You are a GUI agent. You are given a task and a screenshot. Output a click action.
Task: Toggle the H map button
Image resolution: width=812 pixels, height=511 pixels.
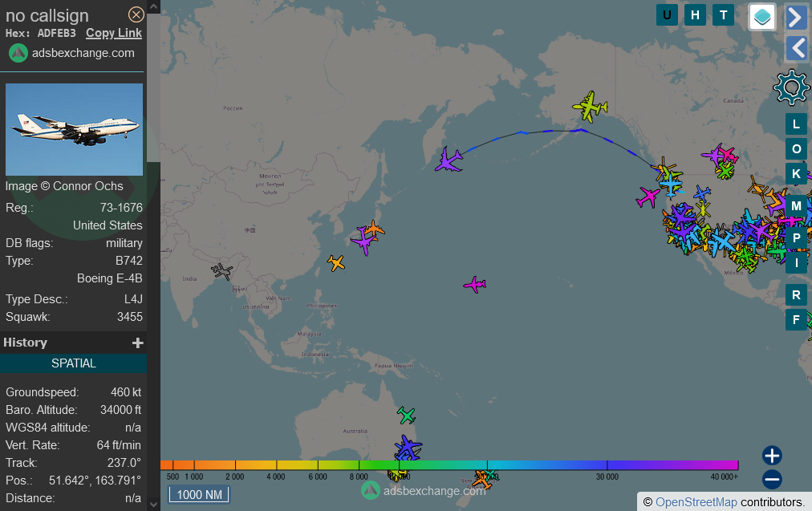(695, 15)
